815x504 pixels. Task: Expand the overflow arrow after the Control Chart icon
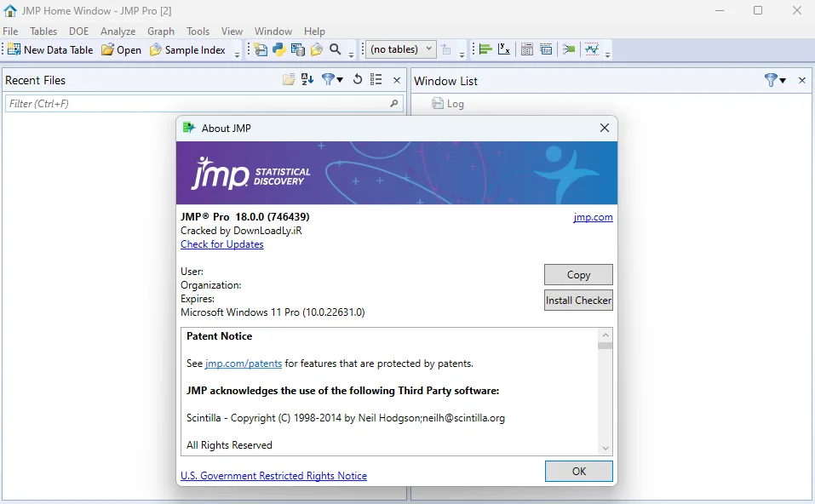pyautogui.click(x=607, y=54)
